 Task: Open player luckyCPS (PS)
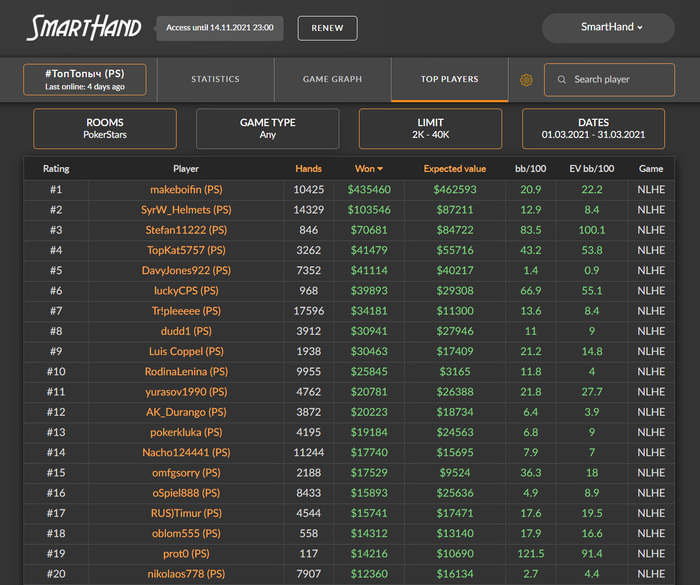point(186,291)
